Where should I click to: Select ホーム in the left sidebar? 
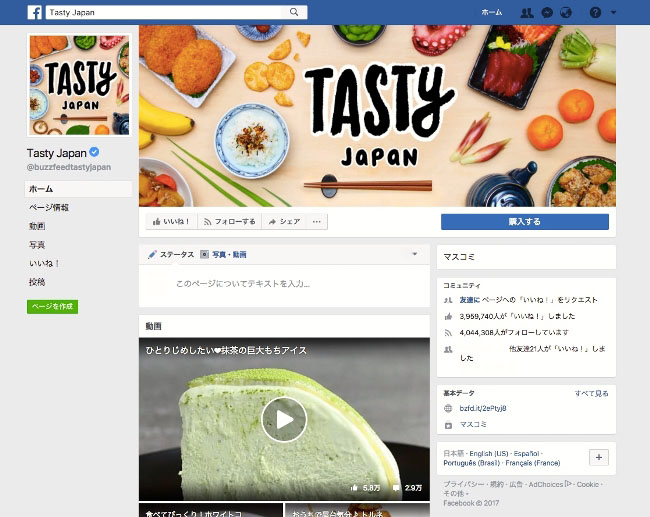click(x=78, y=189)
